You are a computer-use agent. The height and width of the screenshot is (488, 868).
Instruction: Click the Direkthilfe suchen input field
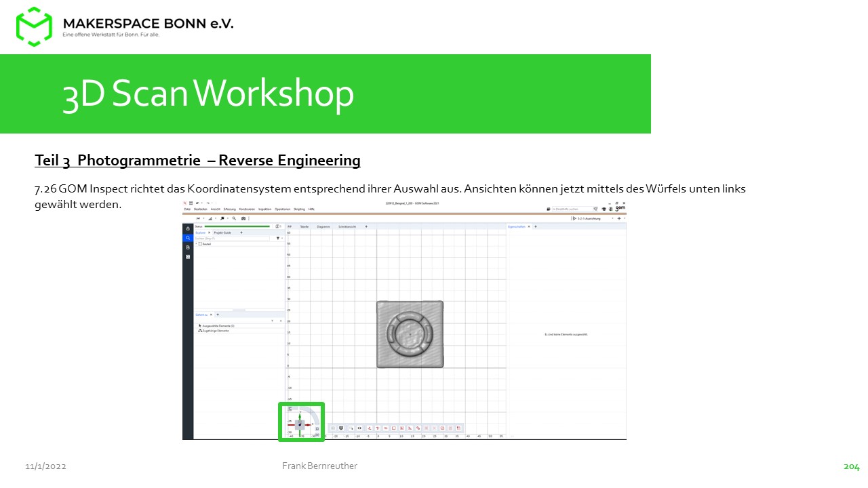(x=572, y=209)
